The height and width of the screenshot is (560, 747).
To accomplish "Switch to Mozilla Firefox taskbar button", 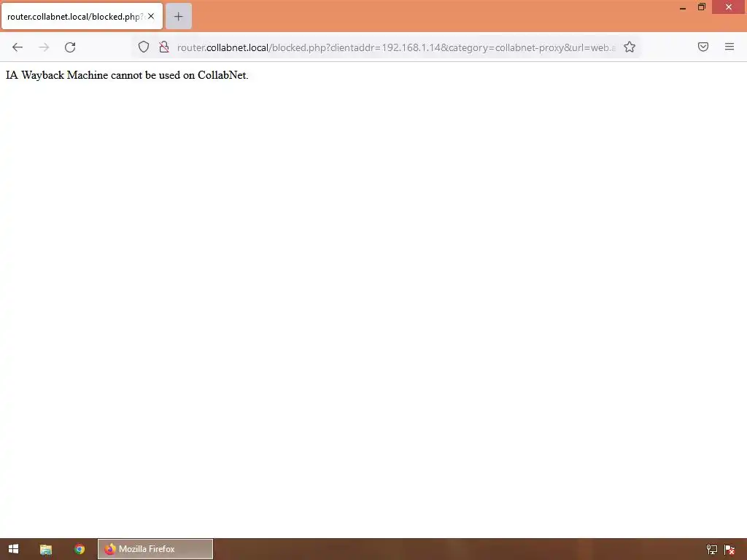I will [155, 549].
